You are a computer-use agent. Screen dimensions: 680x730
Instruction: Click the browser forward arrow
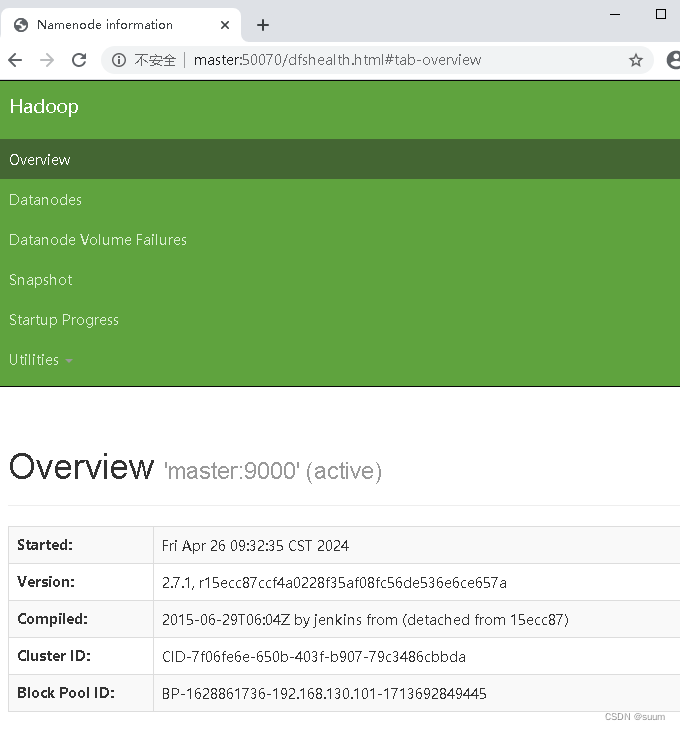(x=47, y=60)
